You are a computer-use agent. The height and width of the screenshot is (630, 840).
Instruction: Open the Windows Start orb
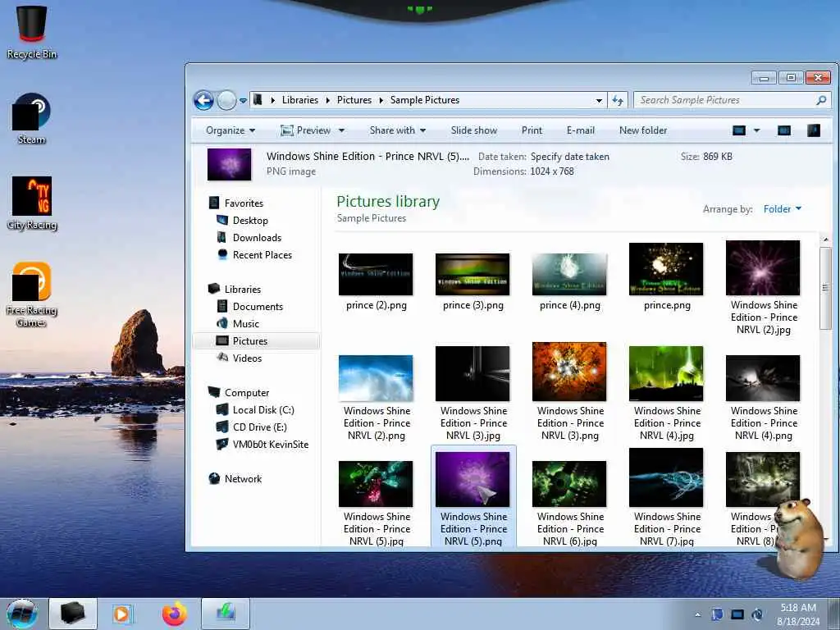[22, 614]
